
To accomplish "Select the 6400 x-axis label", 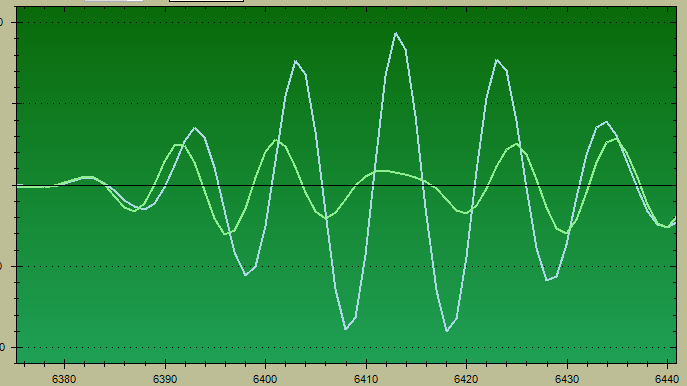I will [x=265, y=379].
